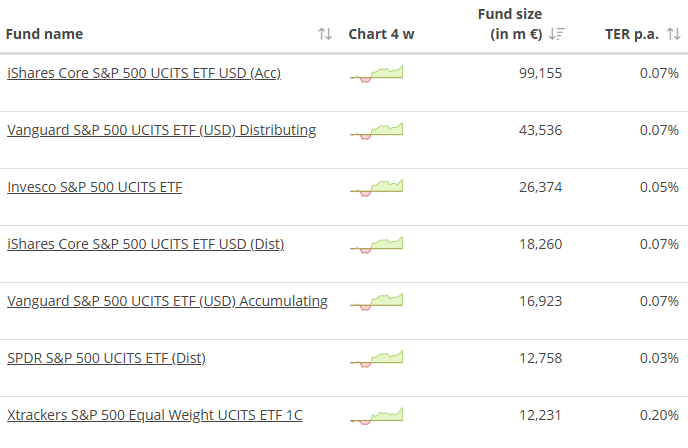Sort table by Fund name arrows icon
Screen dimensions: 688x448
(325, 34)
